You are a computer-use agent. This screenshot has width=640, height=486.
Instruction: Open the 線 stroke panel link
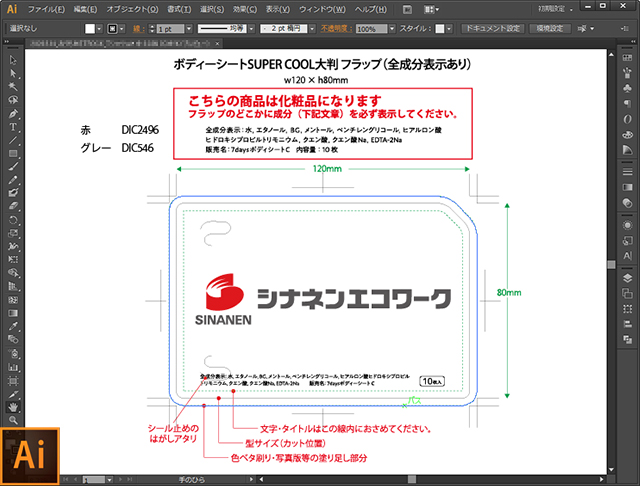coord(138,29)
